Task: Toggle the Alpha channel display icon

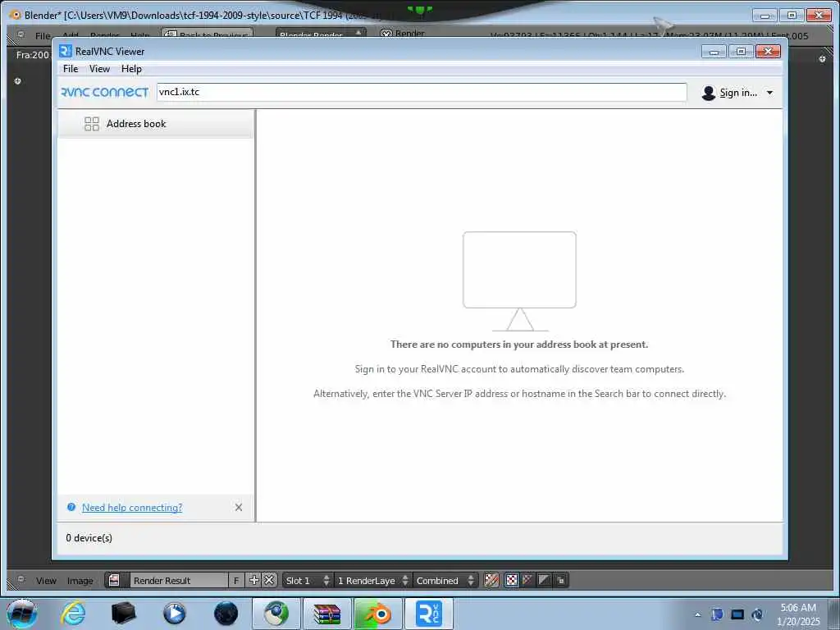Action: pyautogui.click(x=527, y=580)
